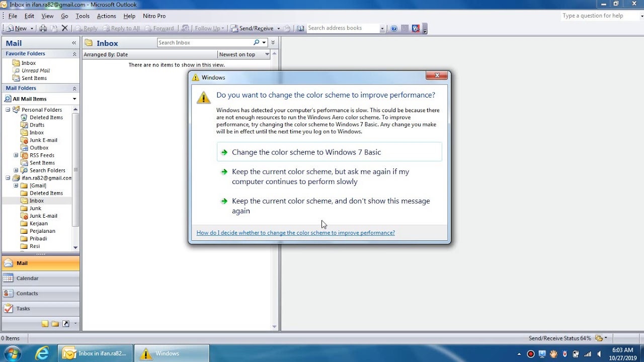Viewport: 644px width, 362px height.
Task: Switch to the Calendar pane
Action: coord(41,278)
